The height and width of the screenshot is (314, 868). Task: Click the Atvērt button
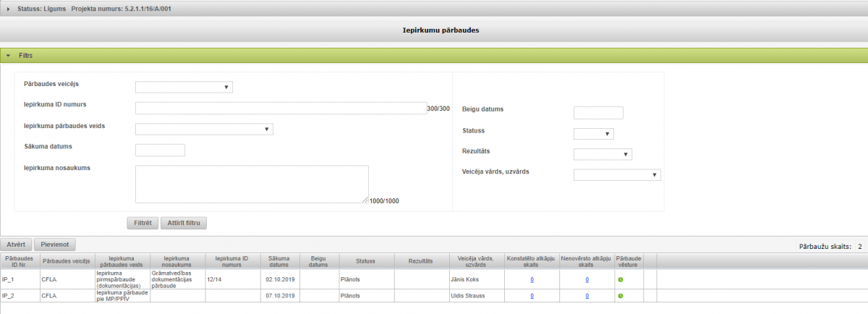pyautogui.click(x=16, y=245)
